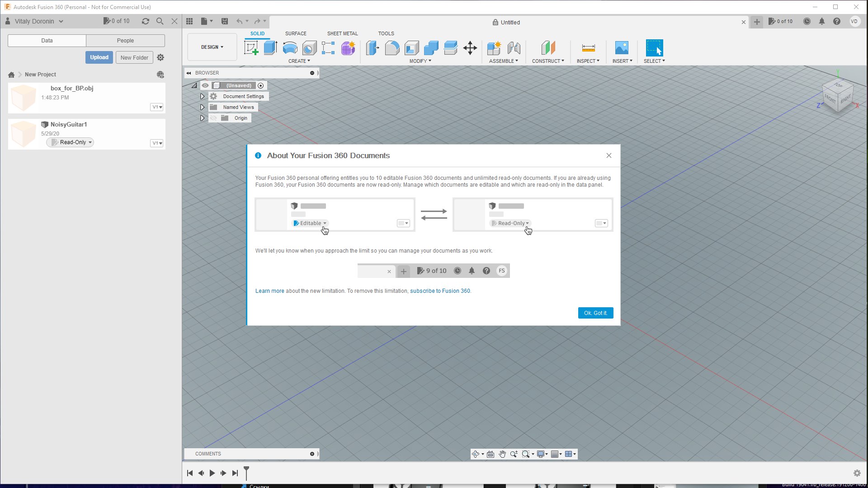868x488 pixels.
Task: Expand the Named Views node
Action: tap(202, 107)
